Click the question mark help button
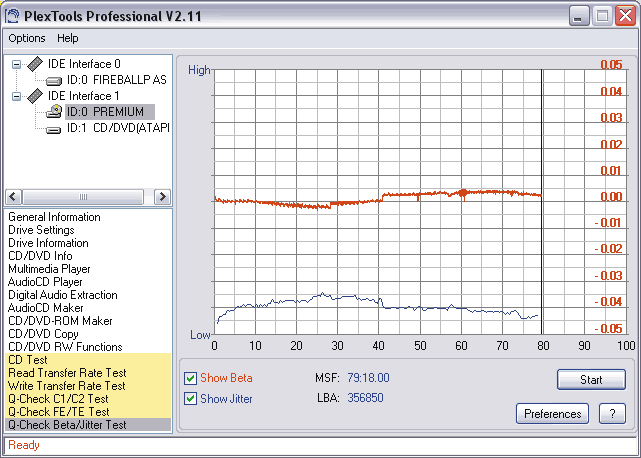The height and width of the screenshot is (458, 641). (x=612, y=414)
